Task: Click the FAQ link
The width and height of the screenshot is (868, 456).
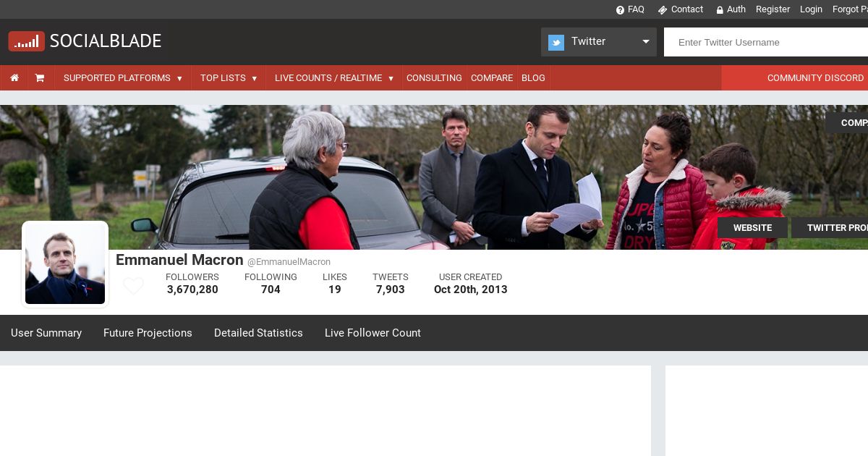Action: [x=636, y=9]
